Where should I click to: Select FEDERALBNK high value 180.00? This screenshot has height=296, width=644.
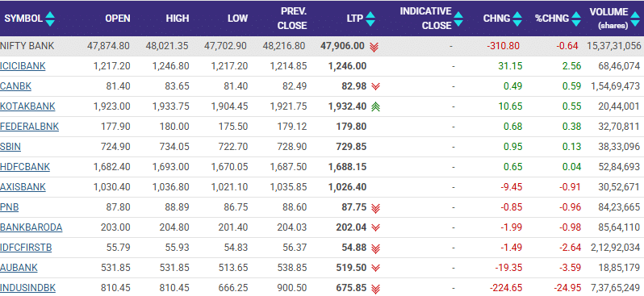point(174,127)
